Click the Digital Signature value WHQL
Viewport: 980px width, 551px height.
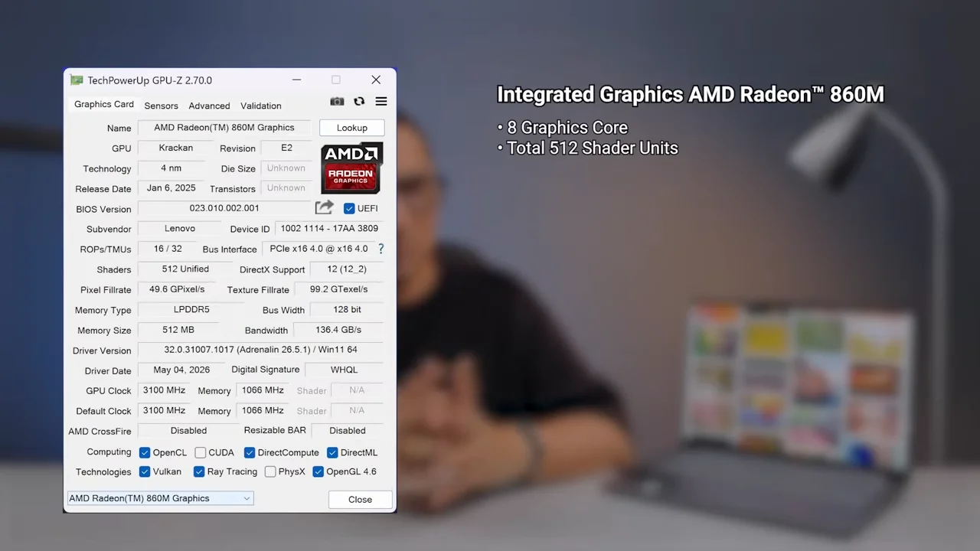click(x=344, y=370)
